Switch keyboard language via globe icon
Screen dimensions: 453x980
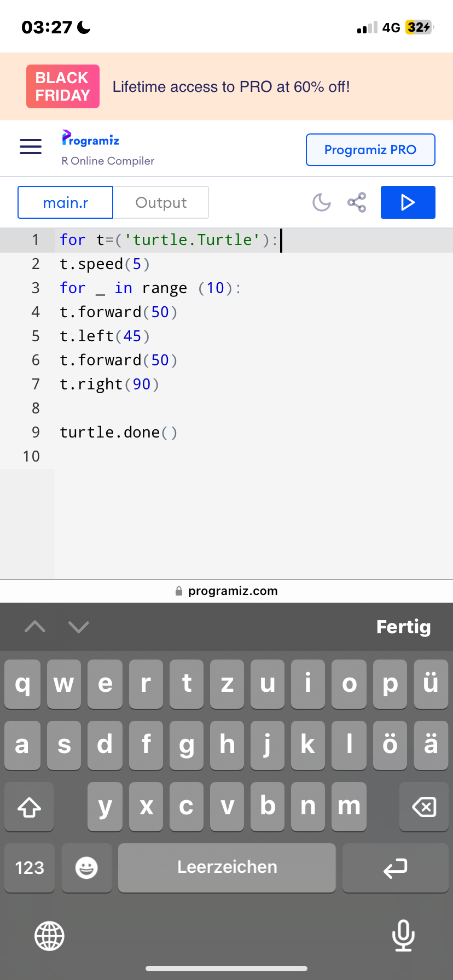49,936
